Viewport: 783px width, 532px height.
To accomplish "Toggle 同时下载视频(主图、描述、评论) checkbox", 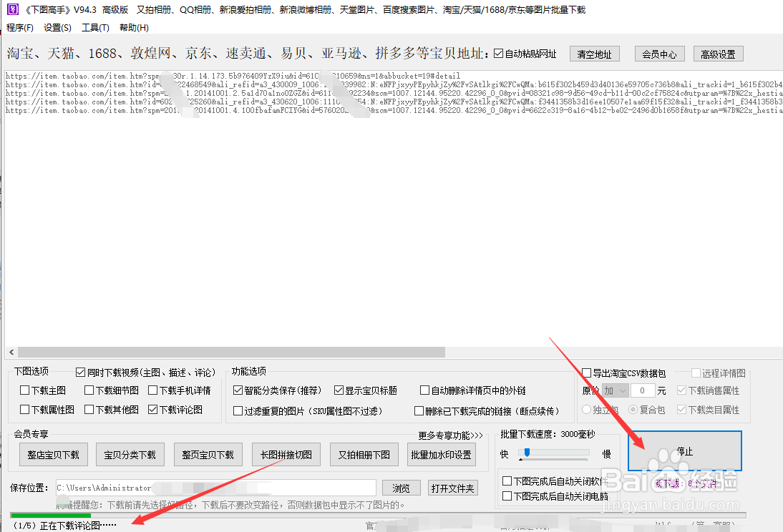I will coord(80,373).
